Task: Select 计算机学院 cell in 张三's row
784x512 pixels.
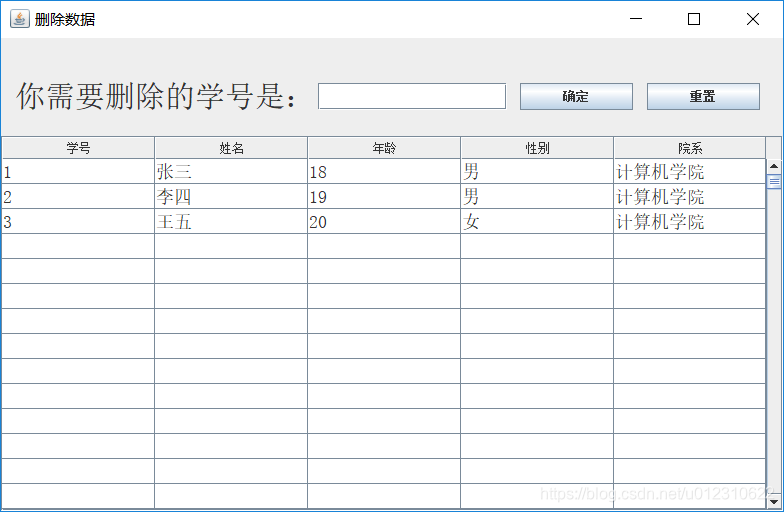Action: [690, 172]
